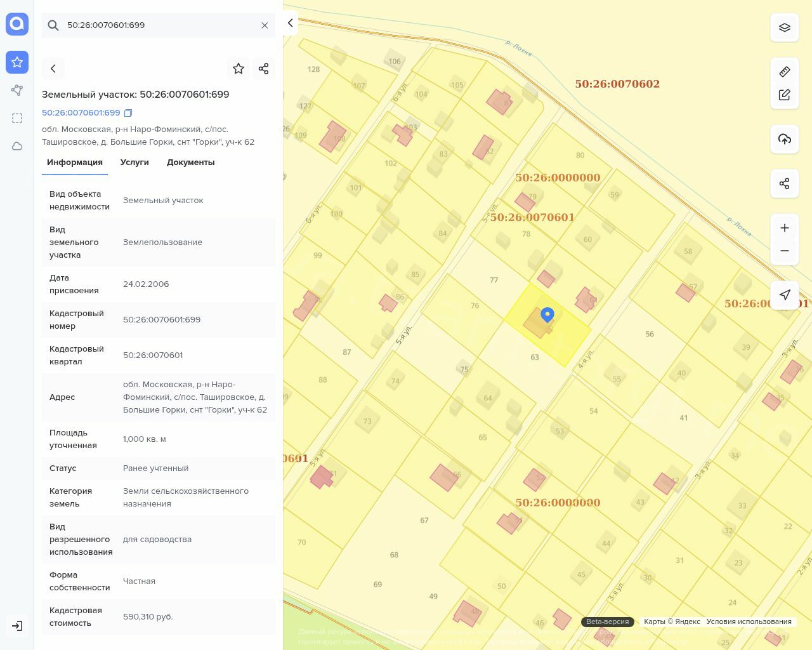812x650 pixels.
Task: Zoom in on the map
Action: (785, 228)
